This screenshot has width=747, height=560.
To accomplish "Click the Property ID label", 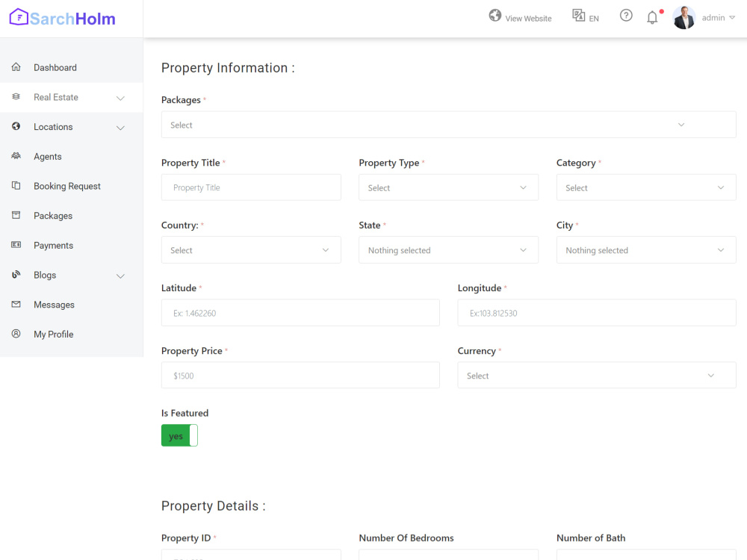I will pos(186,538).
